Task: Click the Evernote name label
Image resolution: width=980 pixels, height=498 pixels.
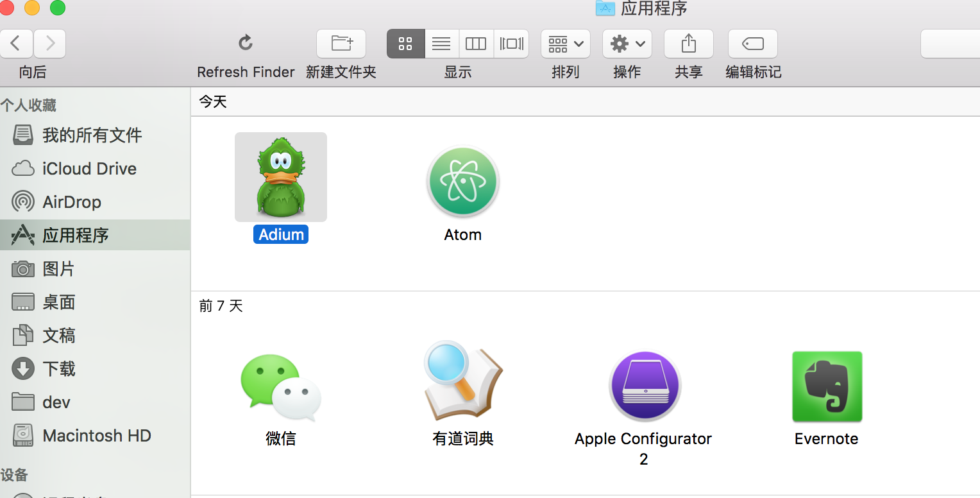Action: coord(826,439)
